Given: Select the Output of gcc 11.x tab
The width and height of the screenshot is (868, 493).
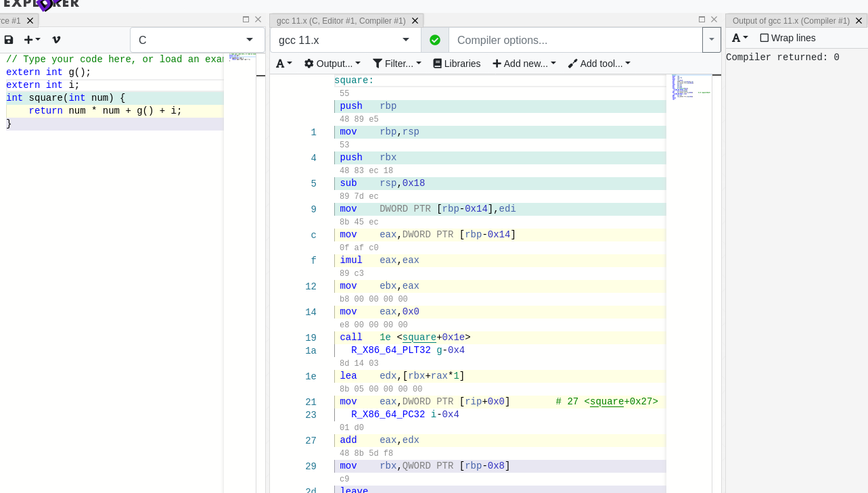Looking at the screenshot, I should 791,21.
